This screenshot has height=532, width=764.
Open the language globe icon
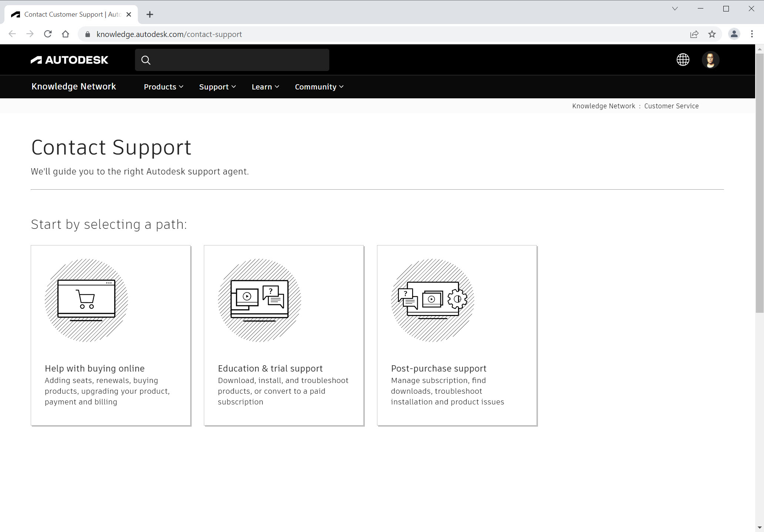tap(683, 60)
